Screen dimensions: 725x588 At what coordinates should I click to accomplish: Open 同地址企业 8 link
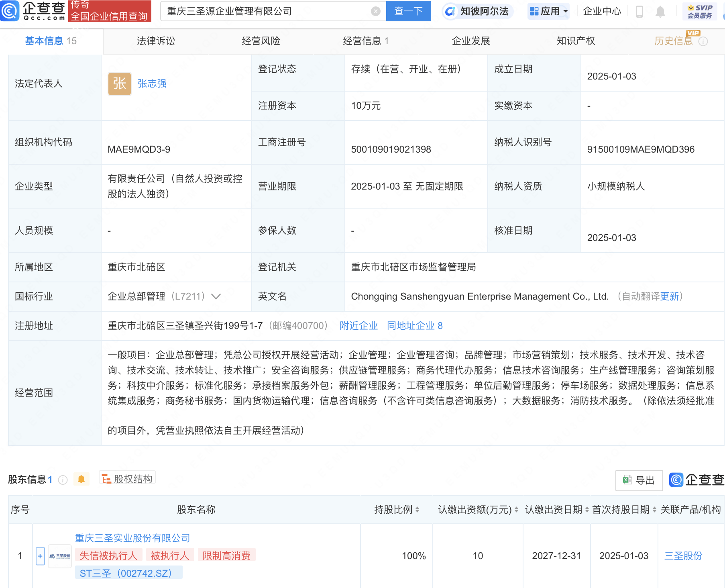coord(415,326)
